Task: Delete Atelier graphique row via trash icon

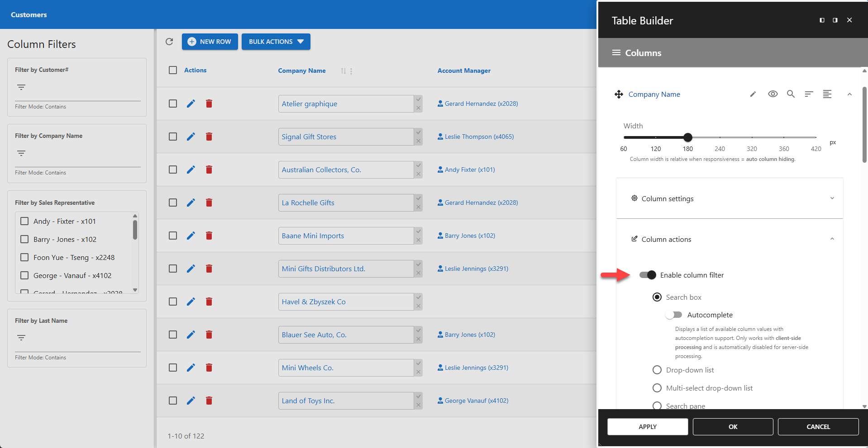Action: 209,103
